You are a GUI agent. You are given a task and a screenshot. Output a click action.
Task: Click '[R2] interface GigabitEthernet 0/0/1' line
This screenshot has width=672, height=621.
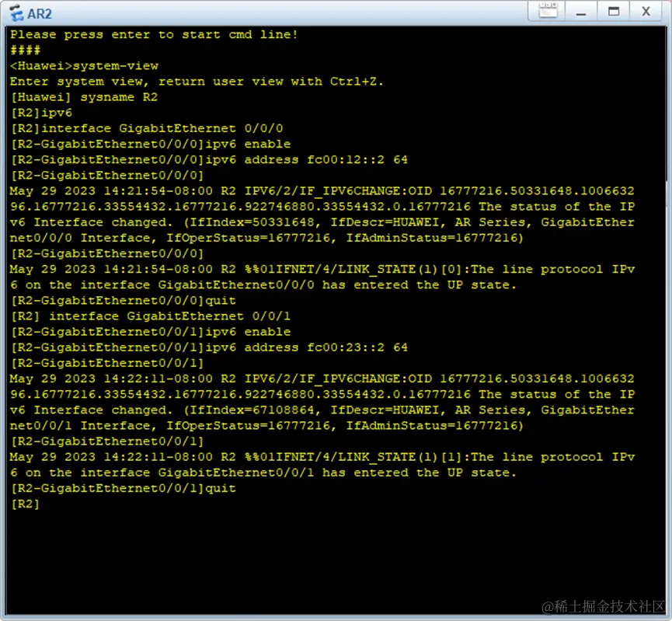pos(151,316)
